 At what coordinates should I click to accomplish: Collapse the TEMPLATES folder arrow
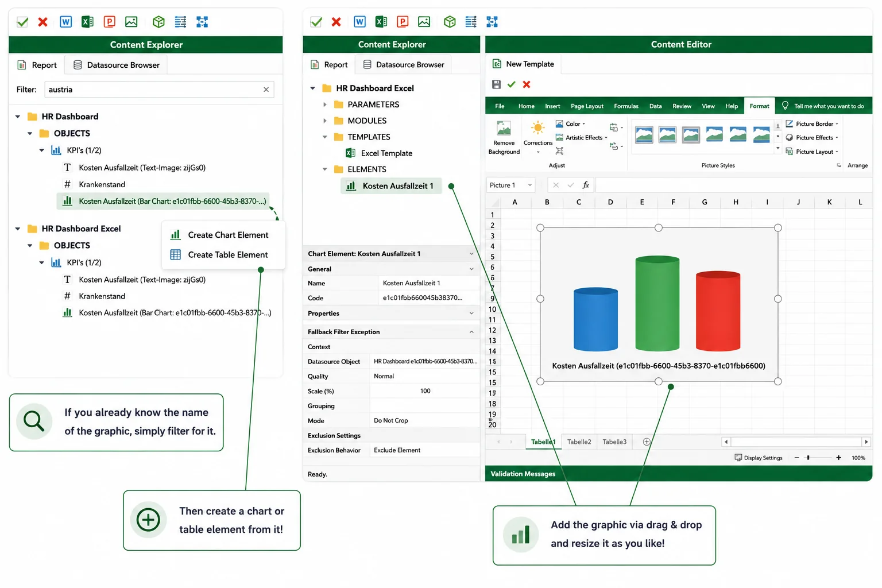tap(325, 137)
